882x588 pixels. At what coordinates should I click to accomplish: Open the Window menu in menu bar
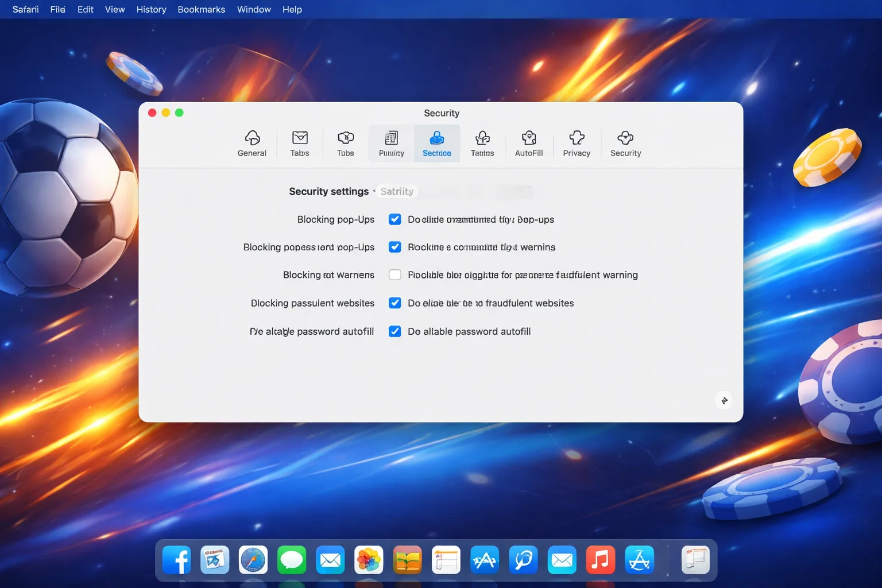coord(254,9)
